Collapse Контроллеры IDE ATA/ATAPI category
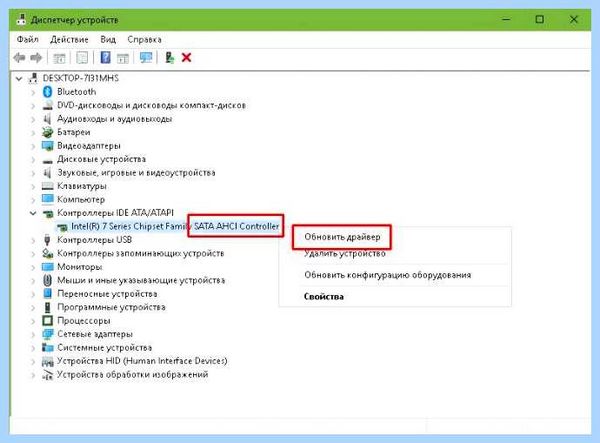 pyautogui.click(x=33, y=213)
